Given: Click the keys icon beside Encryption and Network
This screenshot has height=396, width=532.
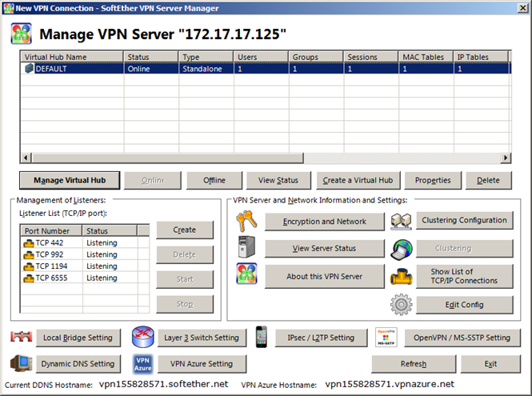Looking at the screenshot, I should point(246,220).
